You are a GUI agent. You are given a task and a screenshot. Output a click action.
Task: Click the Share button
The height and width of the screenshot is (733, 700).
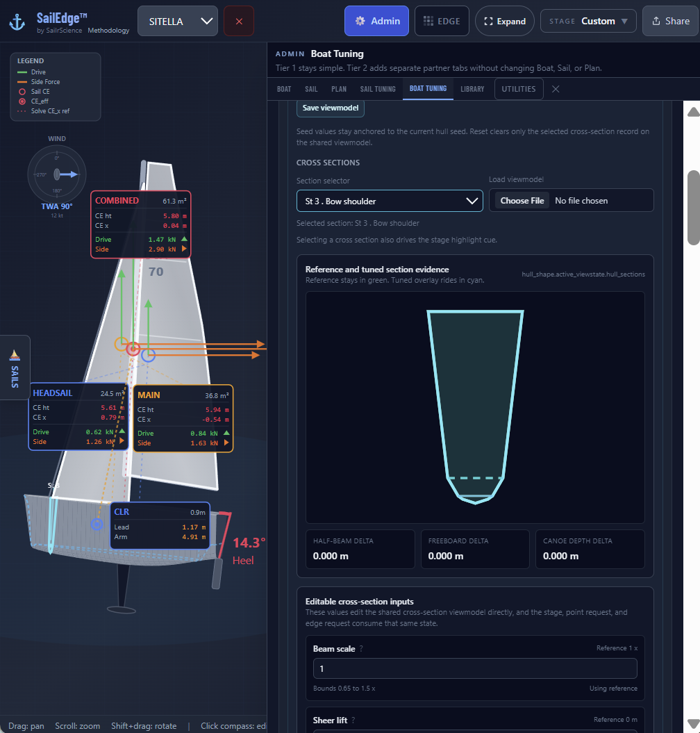pyautogui.click(x=671, y=21)
